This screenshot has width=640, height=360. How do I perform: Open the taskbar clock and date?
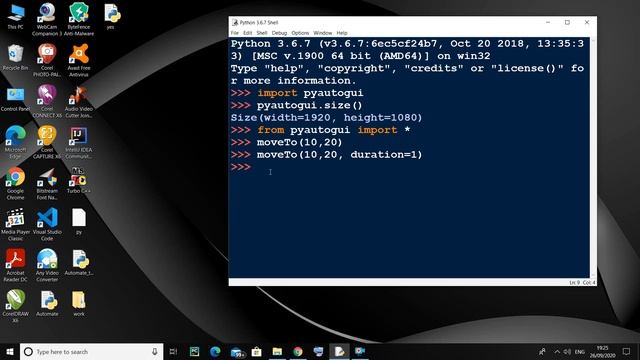point(602,351)
